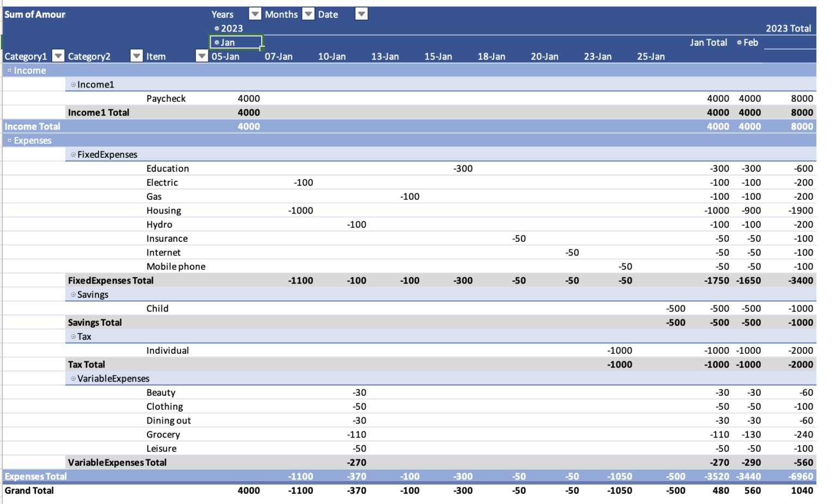
Task: Expand the Feb month group
Action: pyautogui.click(x=738, y=42)
